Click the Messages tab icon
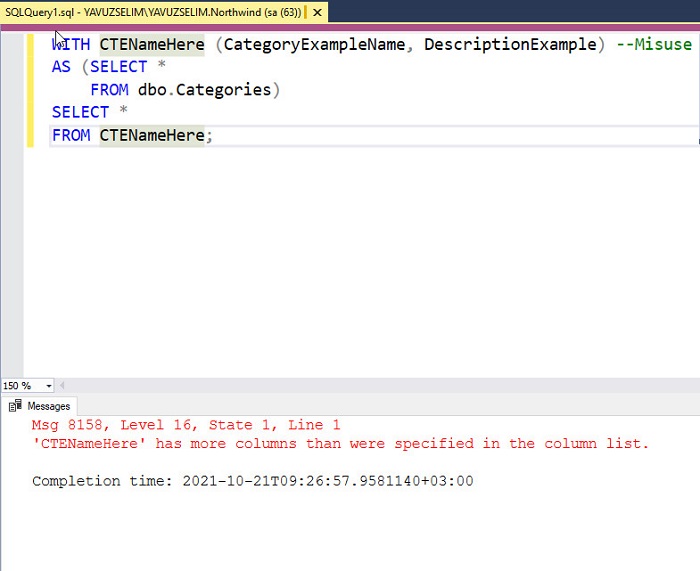The width and height of the screenshot is (700, 571). tap(15, 406)
